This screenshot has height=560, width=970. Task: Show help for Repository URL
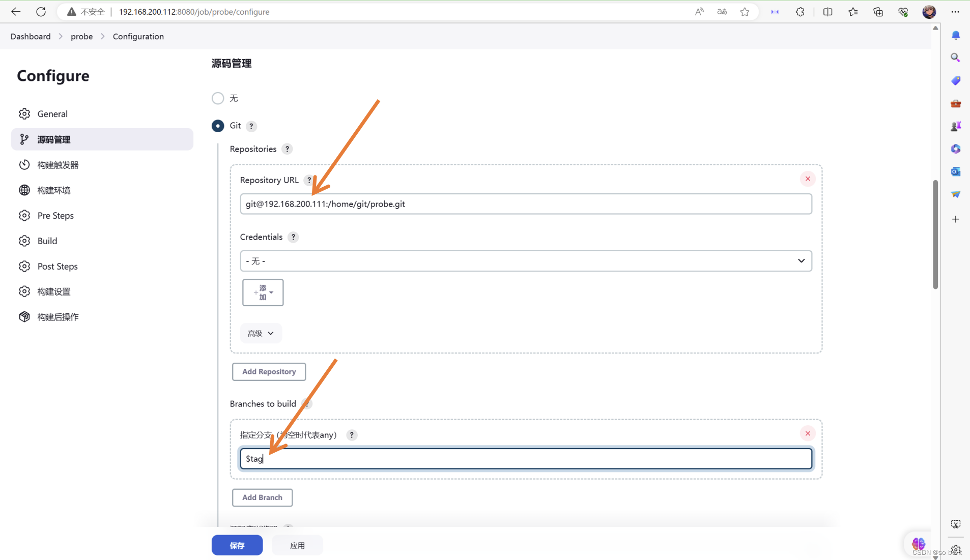coord(308,180)
